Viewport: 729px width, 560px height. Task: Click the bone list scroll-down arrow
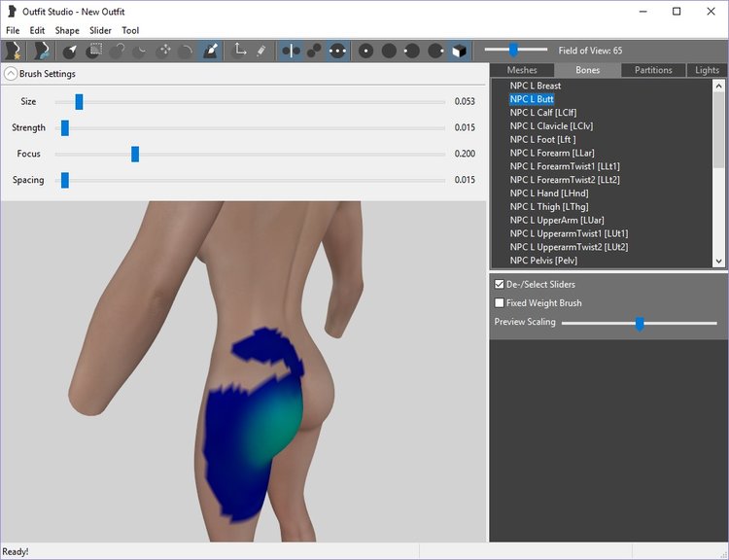[x=718, y=261]
